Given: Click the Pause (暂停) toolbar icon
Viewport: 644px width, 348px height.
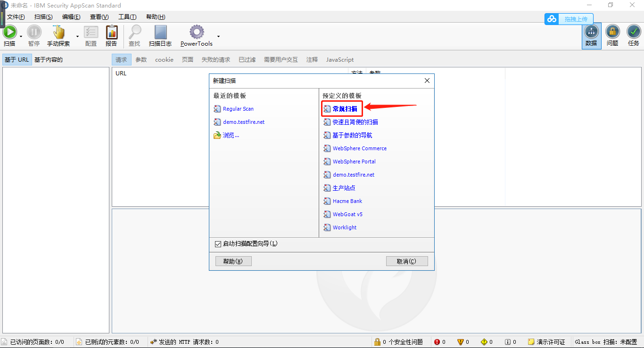Looking at the screenshot, I should [34, 32].
